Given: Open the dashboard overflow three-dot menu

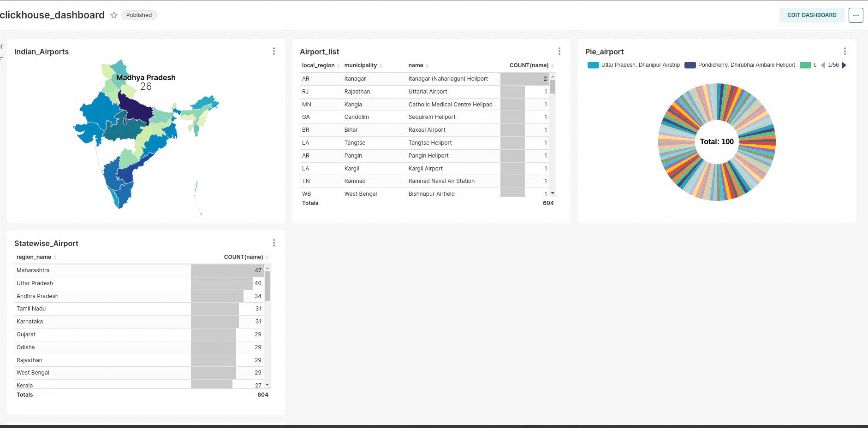Looking at the screenshot, I should [x=856, y=15].
